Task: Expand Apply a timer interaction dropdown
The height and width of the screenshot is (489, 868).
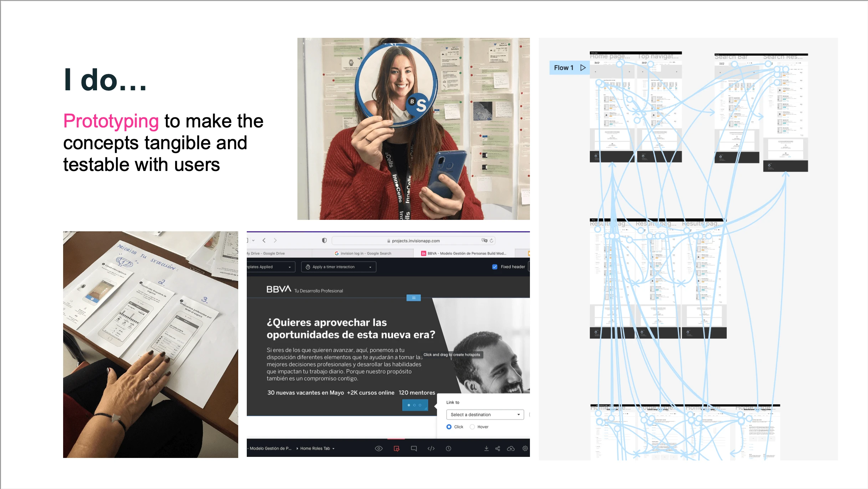Action: [x=338, y=267]
